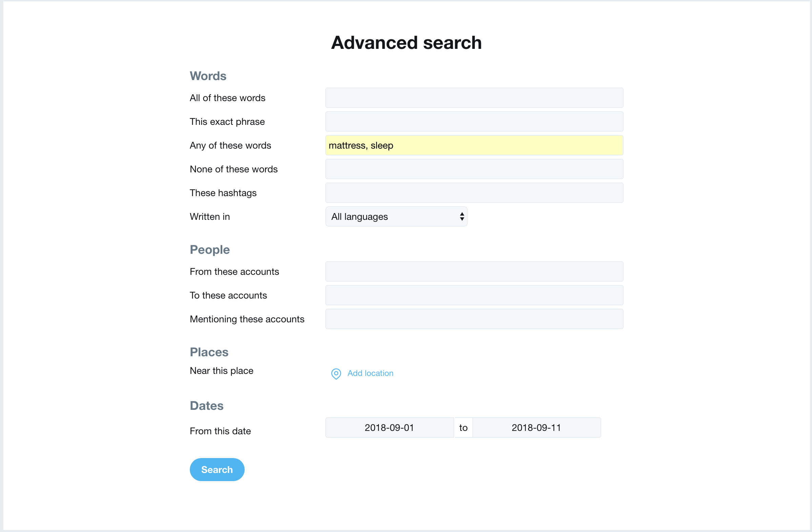Open the end date field 2018-09-11
Image resolution: width=812 pixels, height=532 pixels.
pyautogui.click(x=537, y=427)
